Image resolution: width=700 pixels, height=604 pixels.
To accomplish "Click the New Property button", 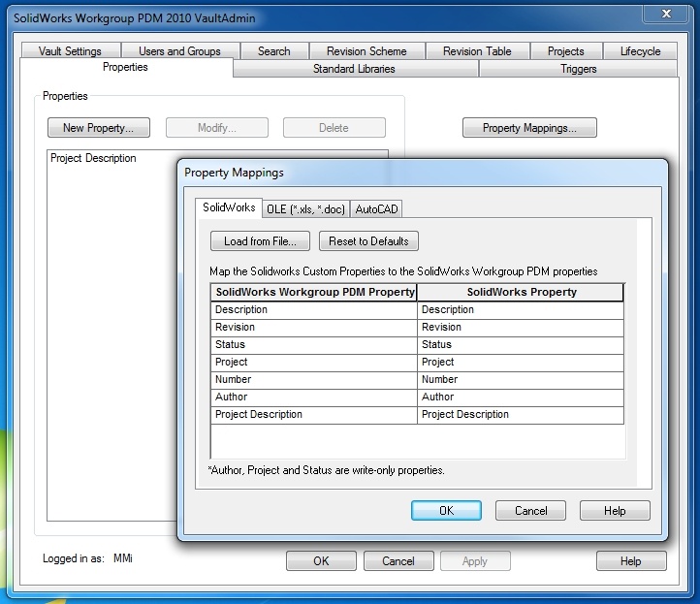I will (99, 128).
